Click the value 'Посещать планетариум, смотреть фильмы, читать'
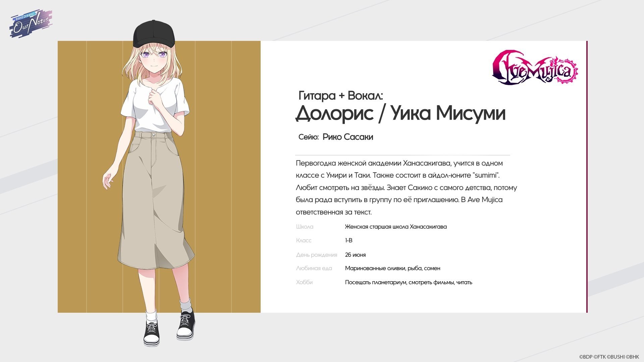The width and height of the screenshot is (644, 362). point(409,282)
